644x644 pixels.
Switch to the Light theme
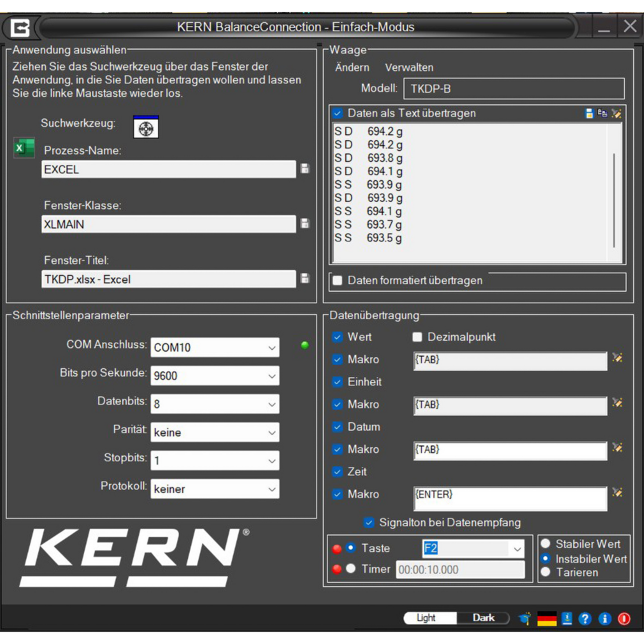click(427, 618)
